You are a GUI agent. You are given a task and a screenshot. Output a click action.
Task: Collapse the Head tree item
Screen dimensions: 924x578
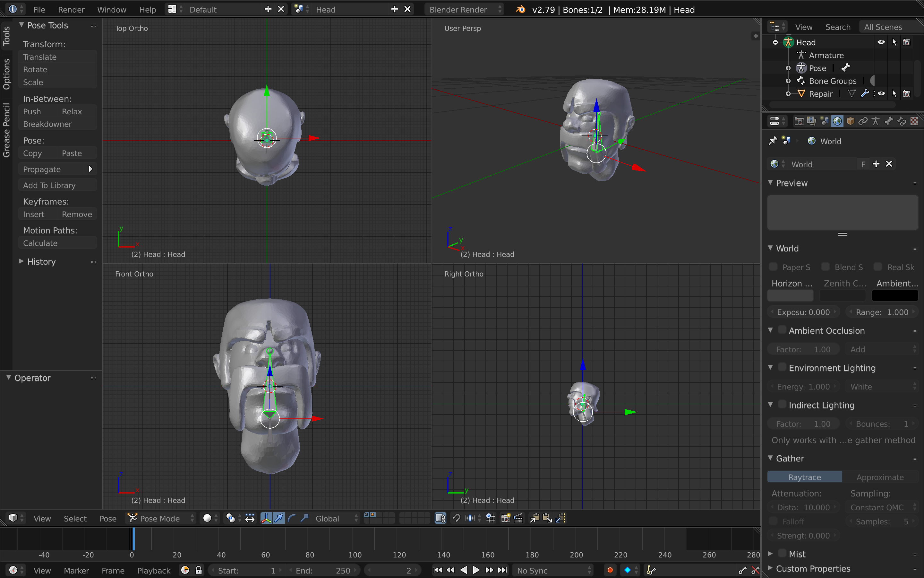pos(775,42)
